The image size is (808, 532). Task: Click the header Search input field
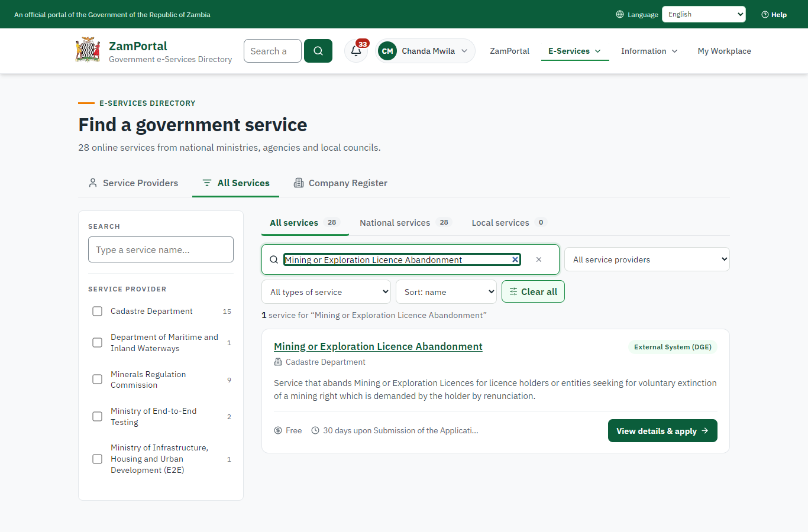[273, 51]
